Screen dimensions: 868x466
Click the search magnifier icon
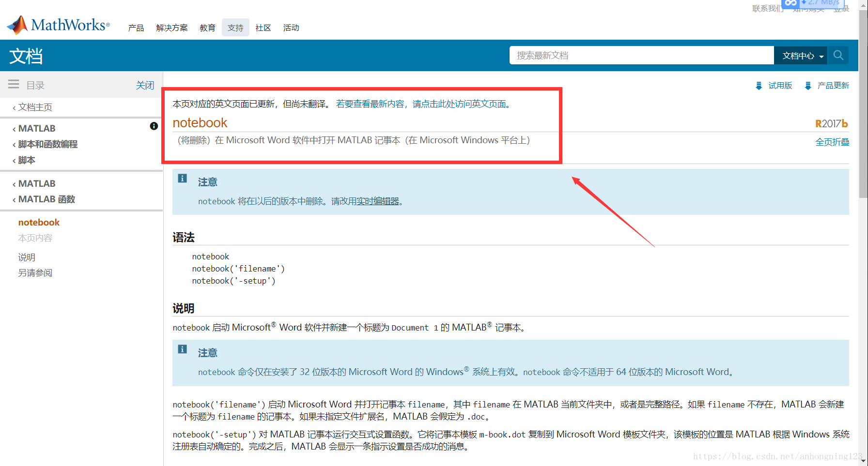(x=838, y=55)
